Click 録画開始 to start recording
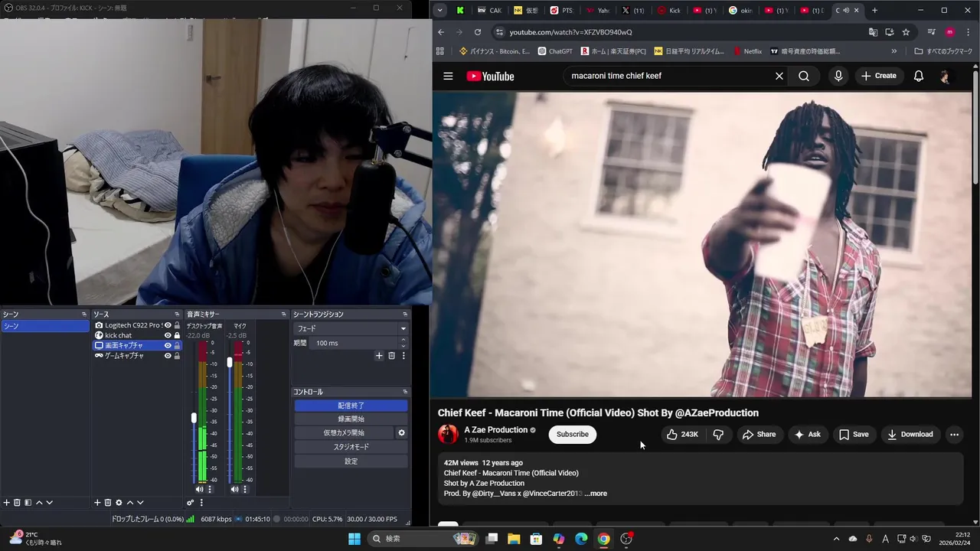Viewport: 980px width, 551px height. click(351, 419)
